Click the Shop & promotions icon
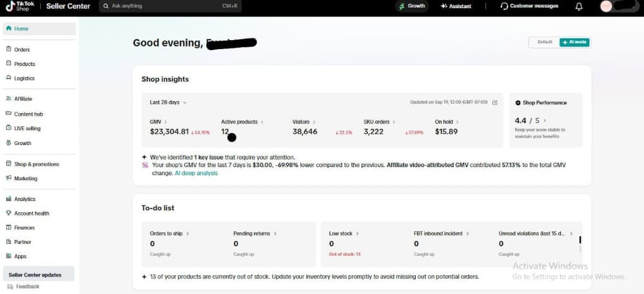644x294 pixels. [x=9, y=163]
